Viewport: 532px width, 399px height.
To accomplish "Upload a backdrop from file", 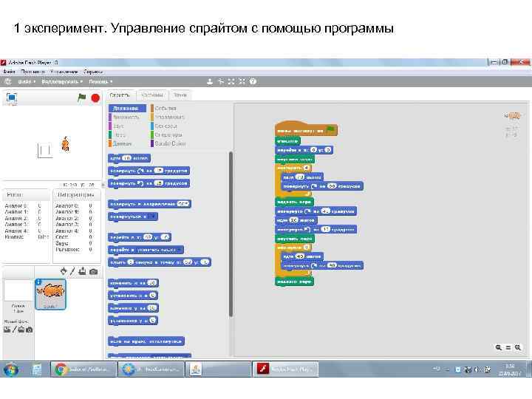I will coord(21,330).
